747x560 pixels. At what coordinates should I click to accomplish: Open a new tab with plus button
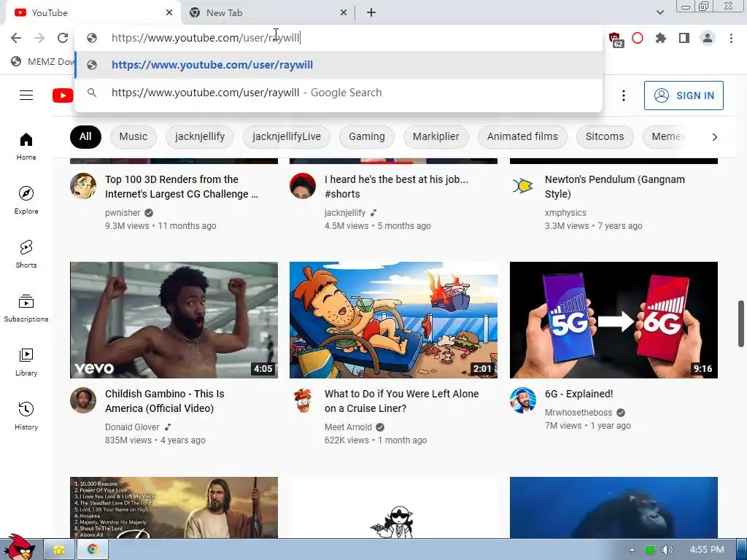pos(371,13)
